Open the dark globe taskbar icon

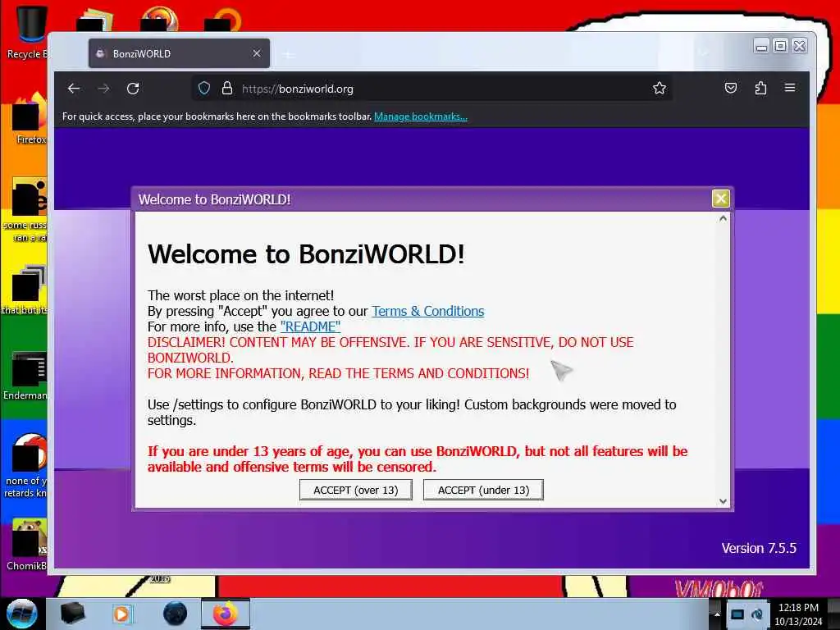tap(175, 614)
